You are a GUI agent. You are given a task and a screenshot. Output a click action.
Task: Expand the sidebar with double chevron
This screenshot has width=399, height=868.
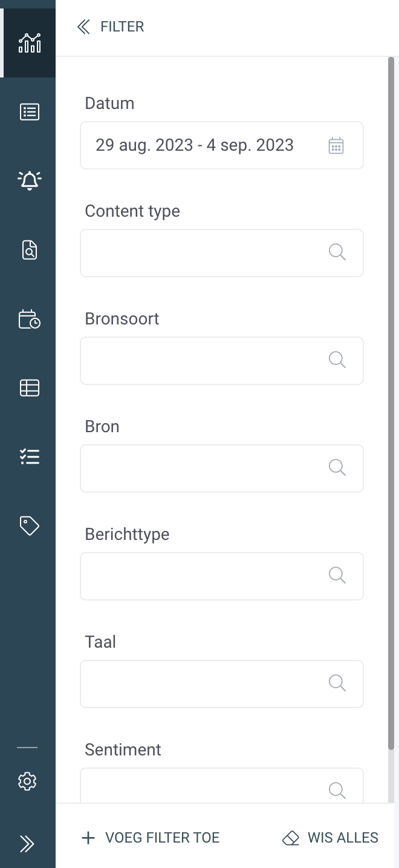pyautogui.click(x=27, y=844)
